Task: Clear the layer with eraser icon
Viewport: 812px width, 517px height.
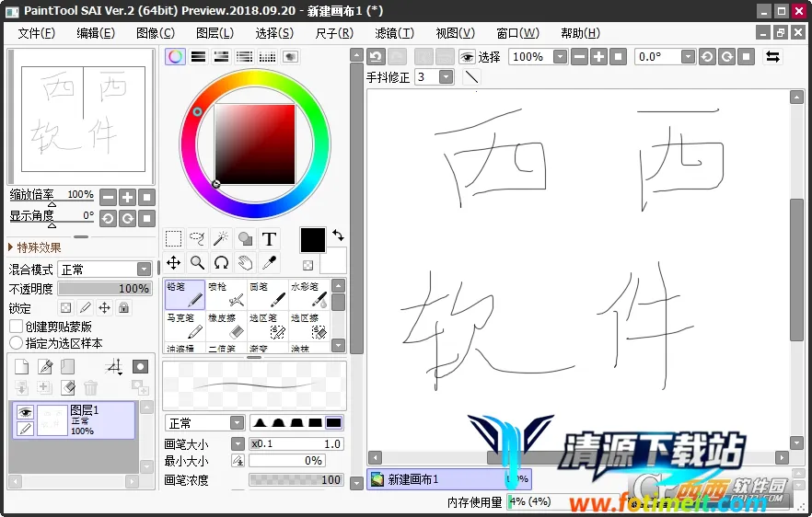Action: (68, 387)
